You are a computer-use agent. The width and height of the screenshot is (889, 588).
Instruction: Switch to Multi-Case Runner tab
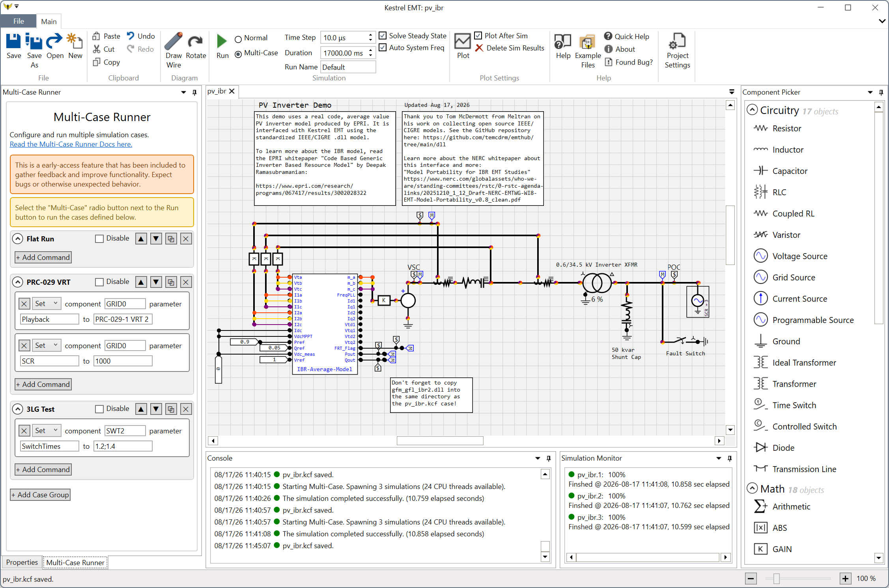75,562
